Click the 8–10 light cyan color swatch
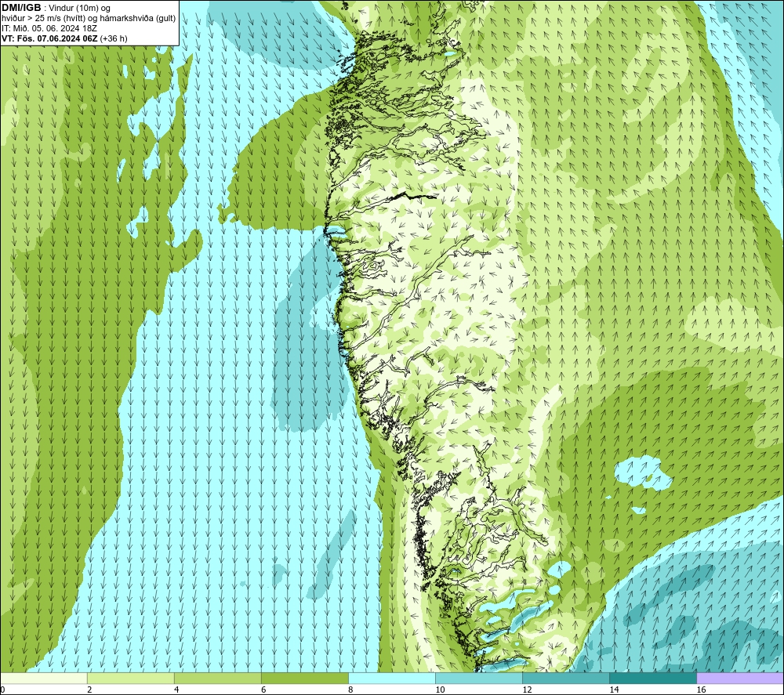The height and width of the screenshot is (695, 784). click(391, 678)
